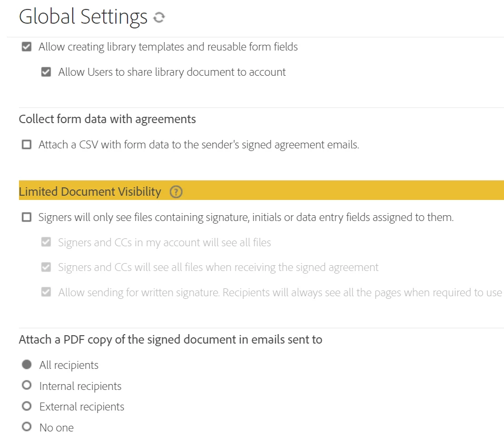Open the Limited Document Visibility help icon
This screenshot has width=504, height=442.
point(176,192)
